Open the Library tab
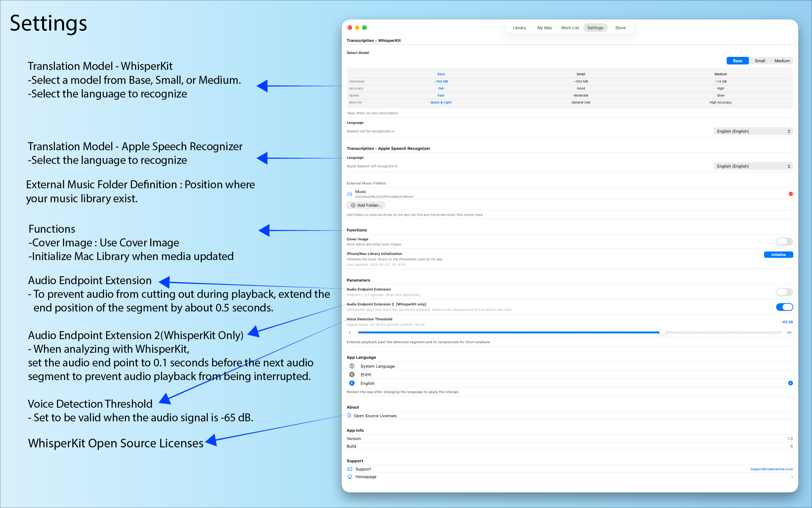This screenshot has height=508, width=812. (519, 28)
